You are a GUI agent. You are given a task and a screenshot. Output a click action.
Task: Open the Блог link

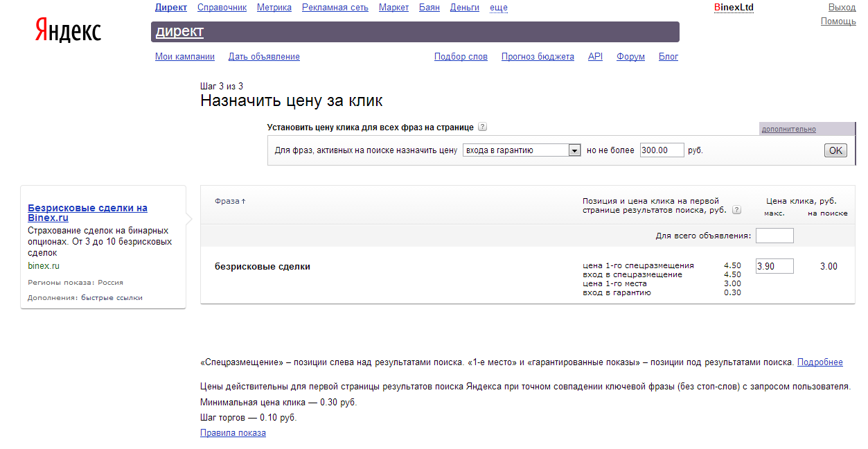pos(668,57)
